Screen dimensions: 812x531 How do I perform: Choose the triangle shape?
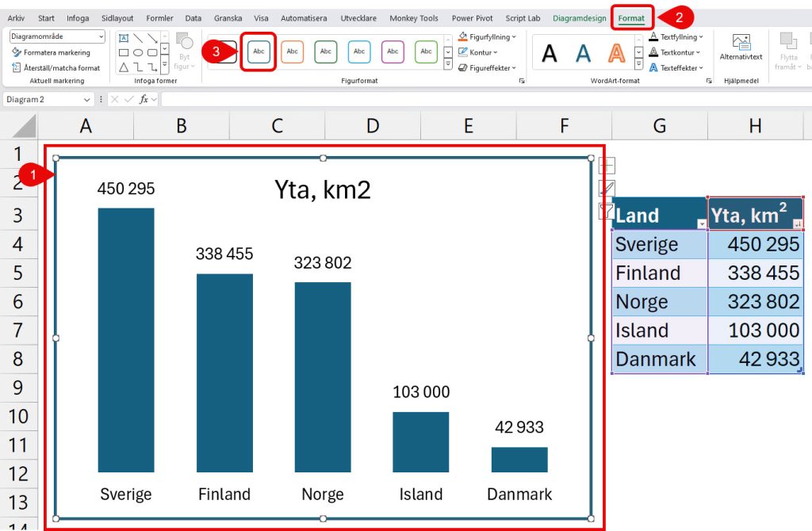[123, 67]
